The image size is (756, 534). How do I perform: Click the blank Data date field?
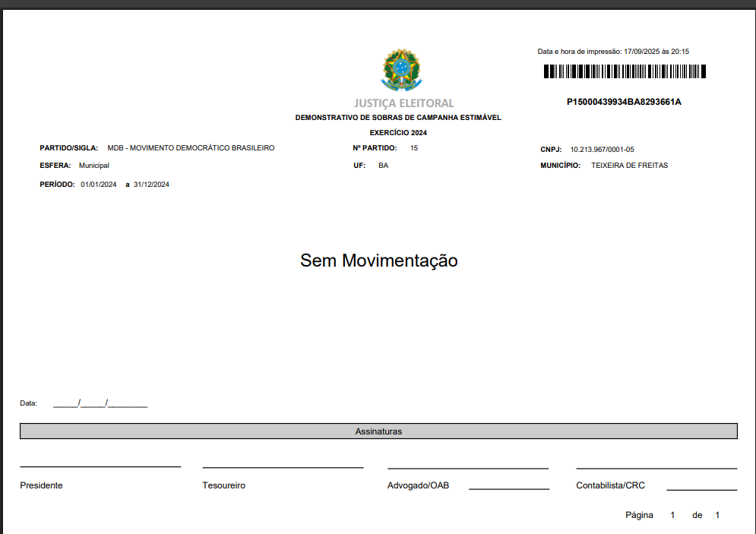click(100, 404)
